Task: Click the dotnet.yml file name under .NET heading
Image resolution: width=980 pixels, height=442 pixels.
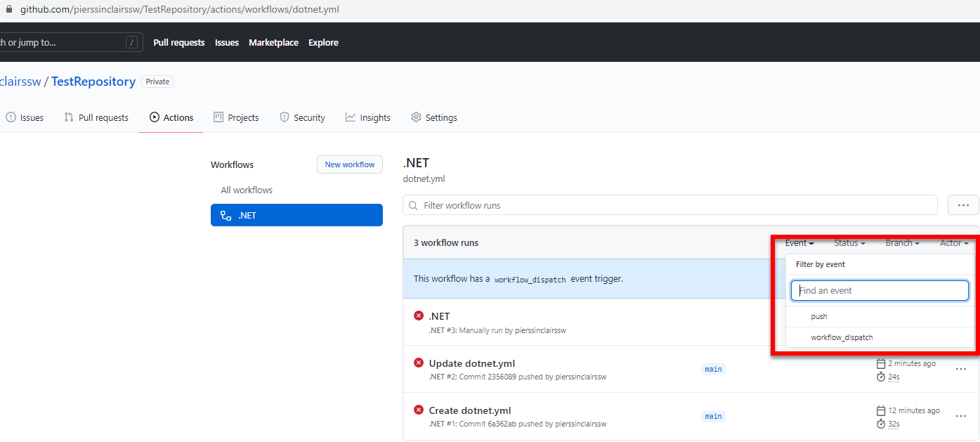Action: click(x=424, y=178)
